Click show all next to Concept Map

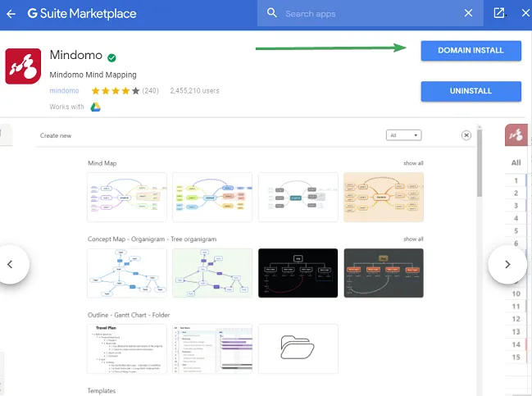[x=413, y=239]
